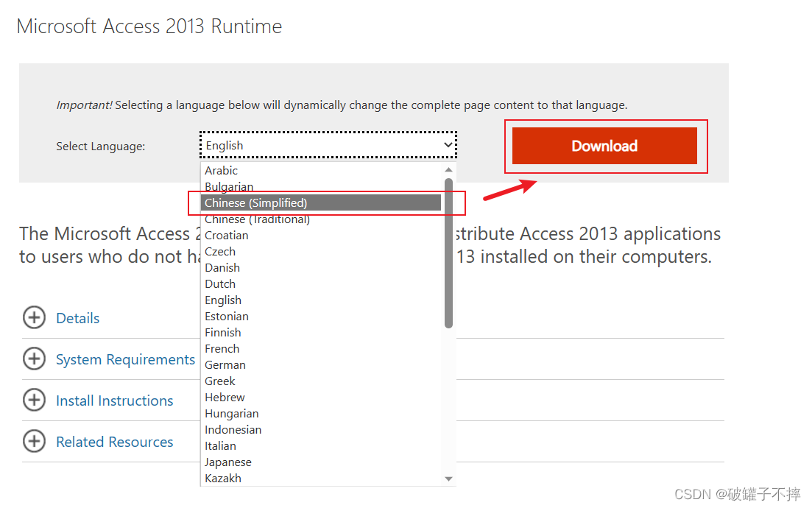Expand Install Instructions plus icon
812x508 pixels.
(x=34, y=400)
